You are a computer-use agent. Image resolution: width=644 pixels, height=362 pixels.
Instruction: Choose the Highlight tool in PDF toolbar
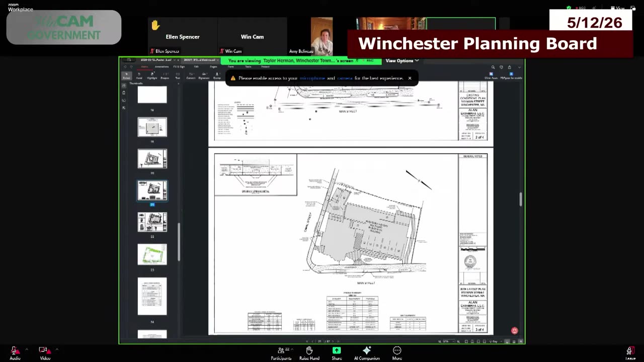point(152,75)
